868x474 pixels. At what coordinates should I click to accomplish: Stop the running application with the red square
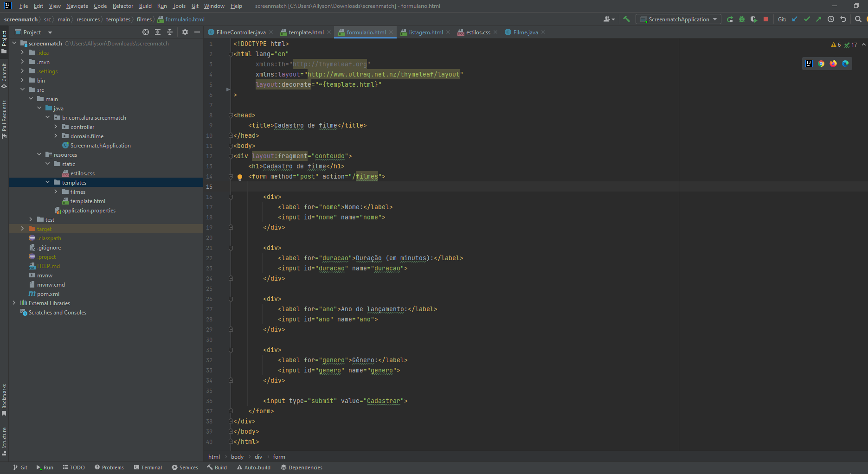[x=766, y=19]
